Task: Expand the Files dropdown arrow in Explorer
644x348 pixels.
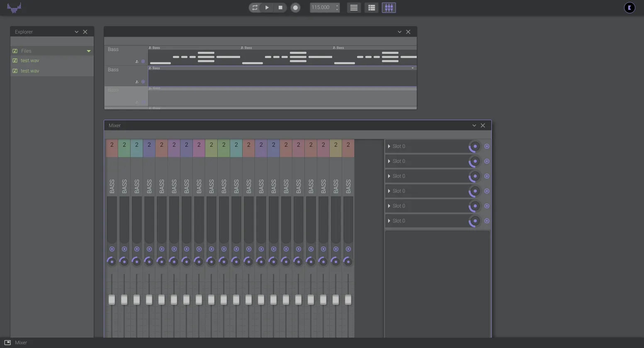Action: click(x=88, y=51)
